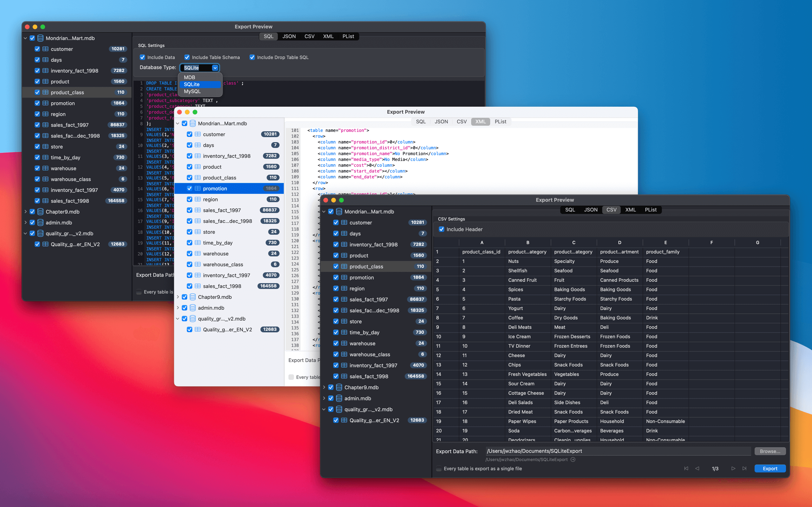Switch to the PList export tab
This screenshot has width=812, height=507.
651,209
